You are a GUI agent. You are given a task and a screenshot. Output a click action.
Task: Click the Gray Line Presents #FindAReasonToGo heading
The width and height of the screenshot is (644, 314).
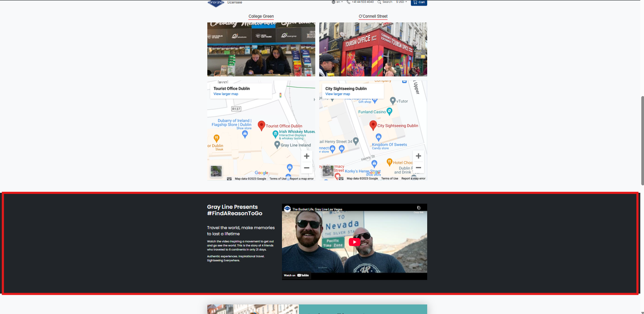pos(234,210)
